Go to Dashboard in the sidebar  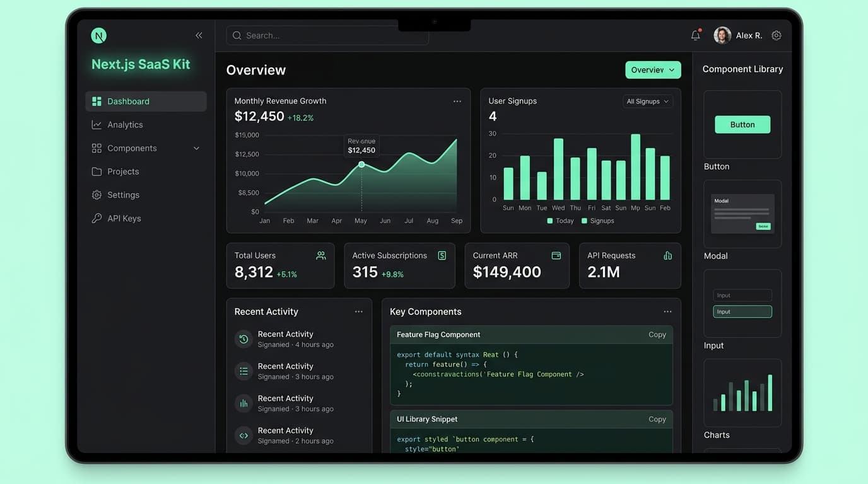tap(146, 101)
